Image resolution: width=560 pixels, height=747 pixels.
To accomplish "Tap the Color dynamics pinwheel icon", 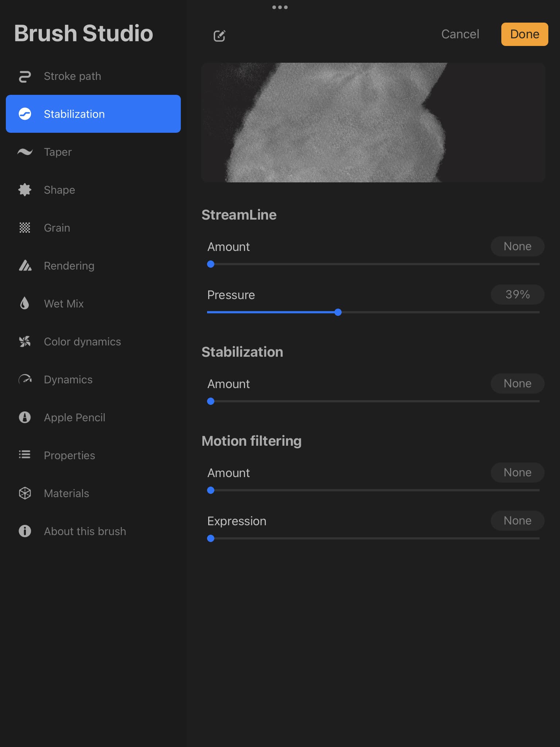I will click(25, 341).
